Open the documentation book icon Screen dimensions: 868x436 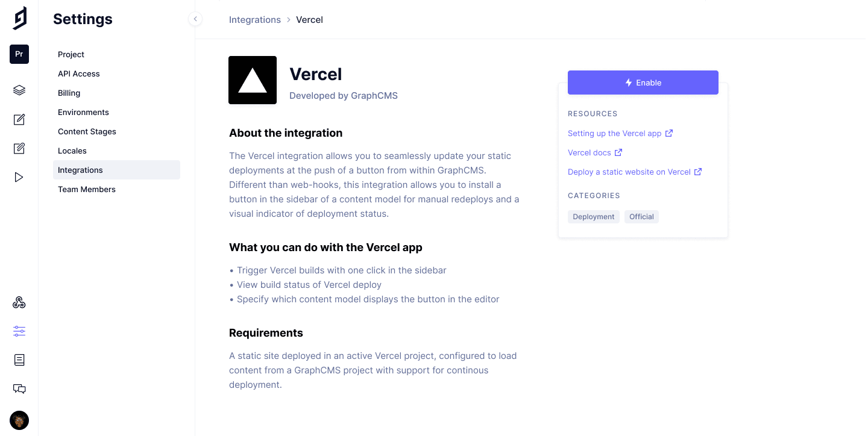pyautogui.click(x=19, y=360)
